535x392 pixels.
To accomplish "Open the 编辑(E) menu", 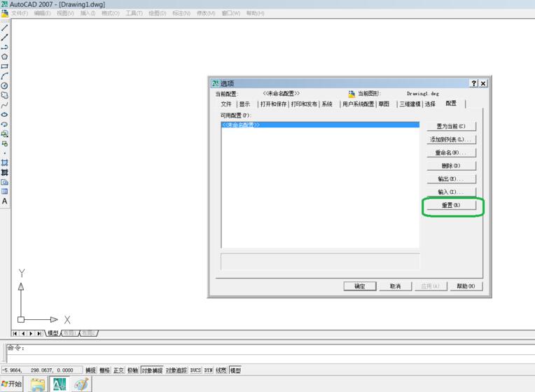I will 42,13.
